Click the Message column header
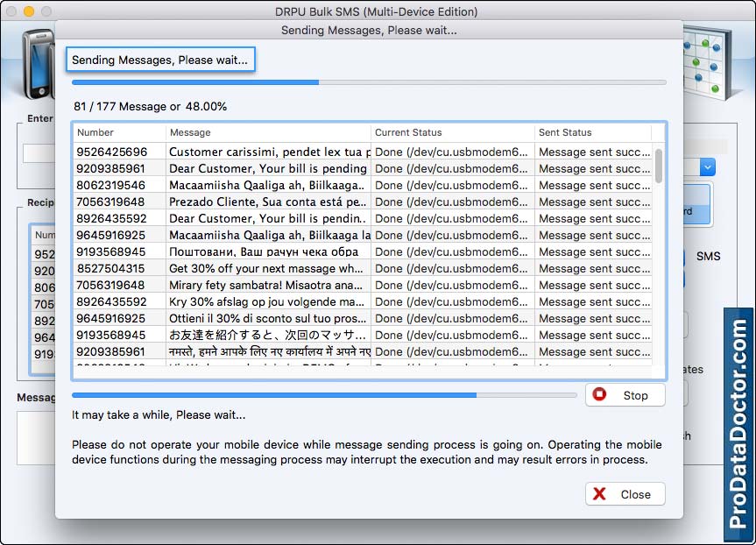The image size is (756, 545). (268, 132)
